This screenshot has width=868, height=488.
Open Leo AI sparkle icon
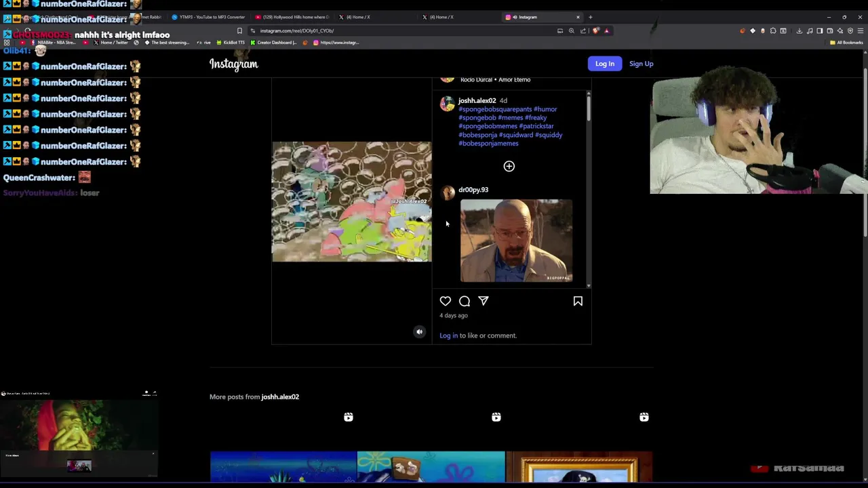tap(840, 30)
